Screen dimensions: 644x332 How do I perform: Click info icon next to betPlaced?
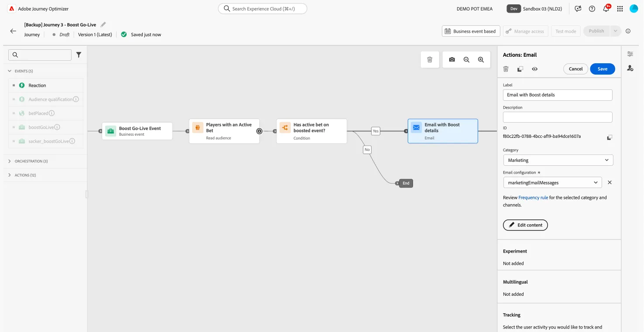click(52, 113)
